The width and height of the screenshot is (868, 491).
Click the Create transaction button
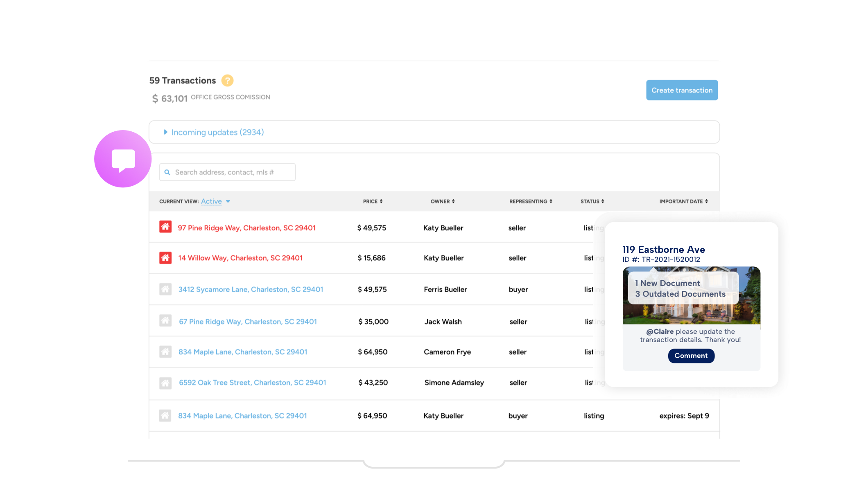coord(682,90)
